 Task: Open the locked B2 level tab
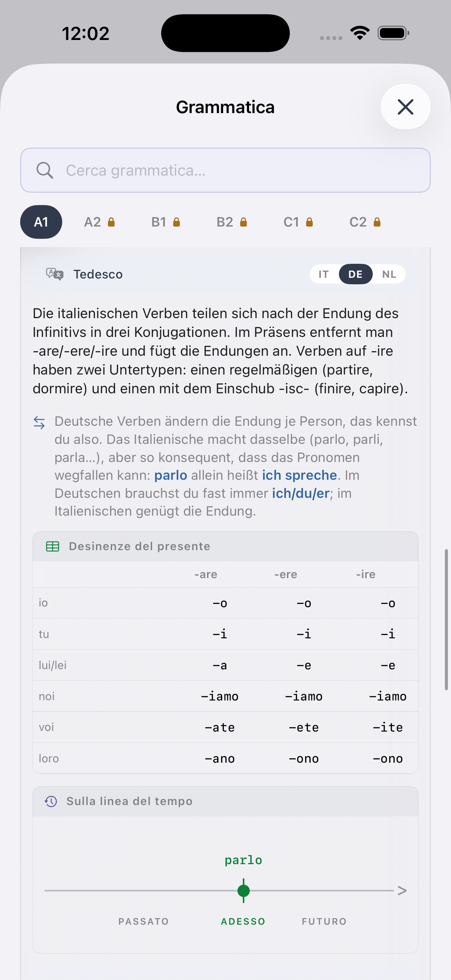[x=232, y=222]
